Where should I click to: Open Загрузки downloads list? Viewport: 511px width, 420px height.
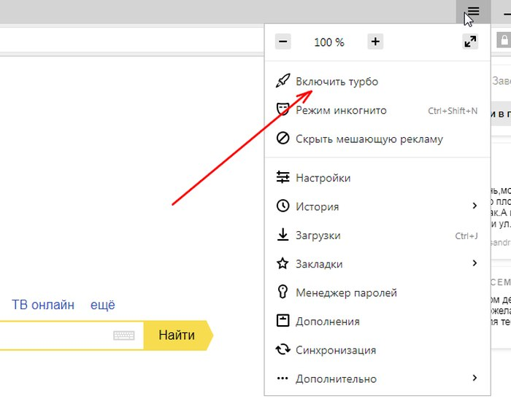318,236
